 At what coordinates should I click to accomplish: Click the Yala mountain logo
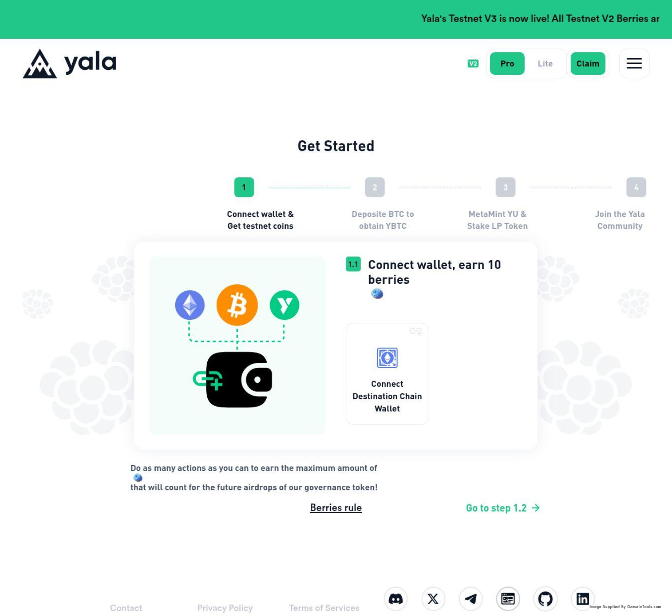pyautogui.click(x=40, y=64)
